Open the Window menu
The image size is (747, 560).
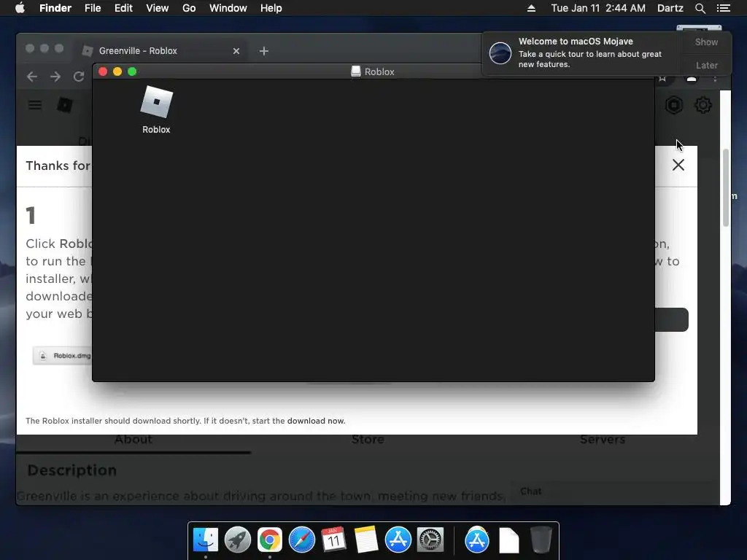(228, 8)
